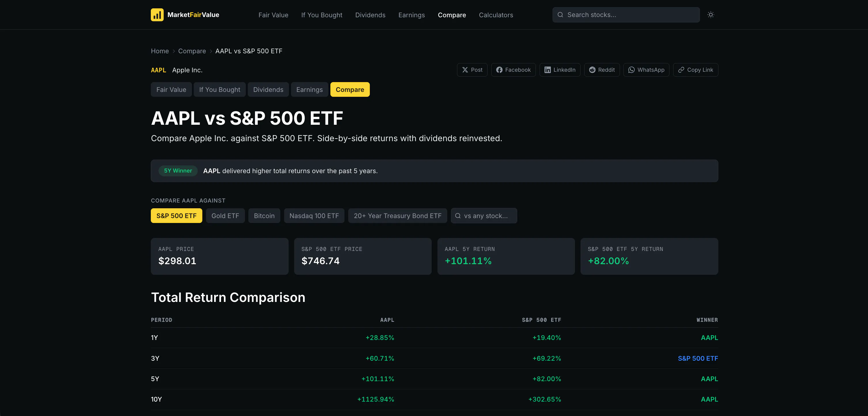Switch to the If You Bought stock tab
Screen dimensions: 868x416
click(220, 90)
